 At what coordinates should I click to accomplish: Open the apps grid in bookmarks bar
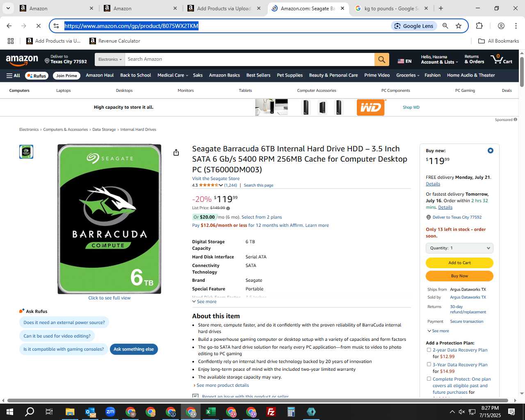(x=11, y=41)
